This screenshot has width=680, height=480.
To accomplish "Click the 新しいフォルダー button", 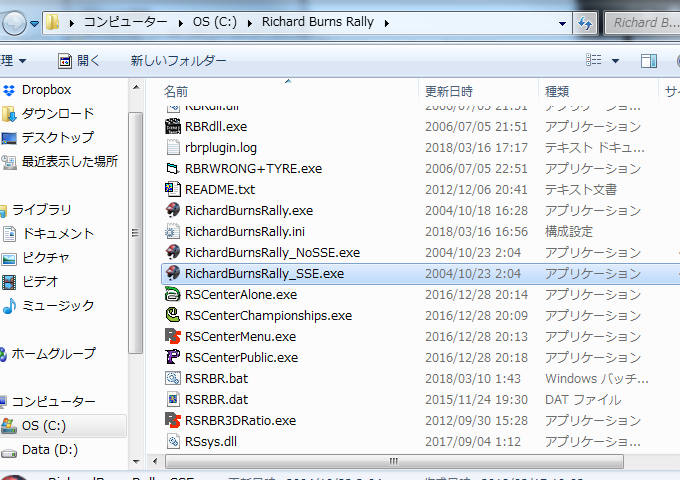I will tap(178, 61).
